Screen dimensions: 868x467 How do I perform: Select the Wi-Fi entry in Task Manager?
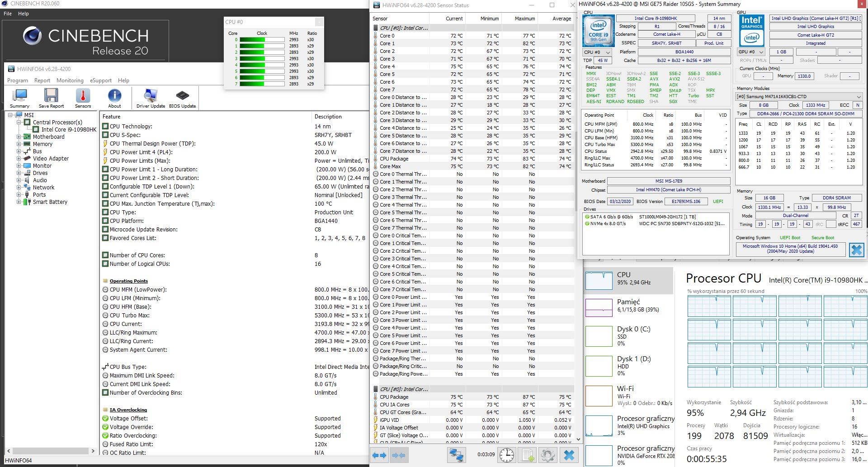coord(628,395)
